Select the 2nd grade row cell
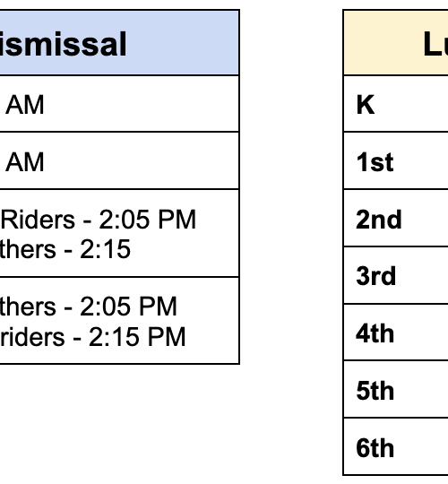448x484 pixels. click(x=396, y=218)
